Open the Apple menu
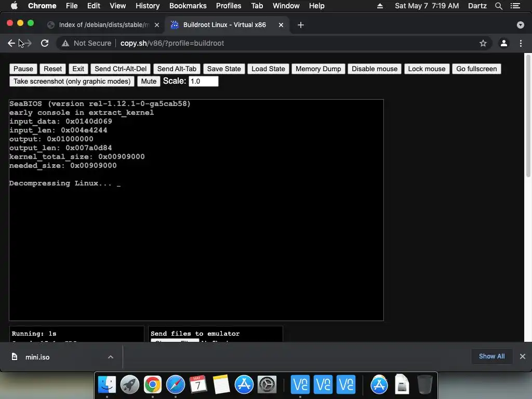 click(x=14, y=6)
